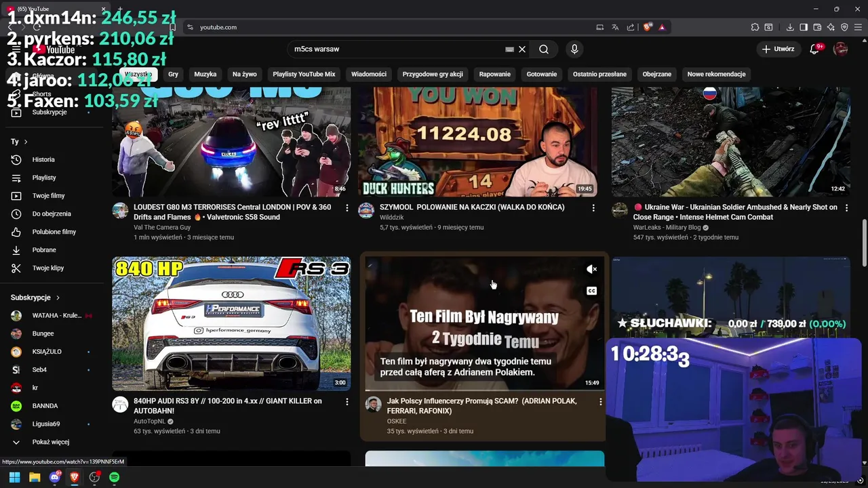Viewport: 868px width, 488px height.
Task: Toggle closed captions on the video preview
Action: click(591, 291)
